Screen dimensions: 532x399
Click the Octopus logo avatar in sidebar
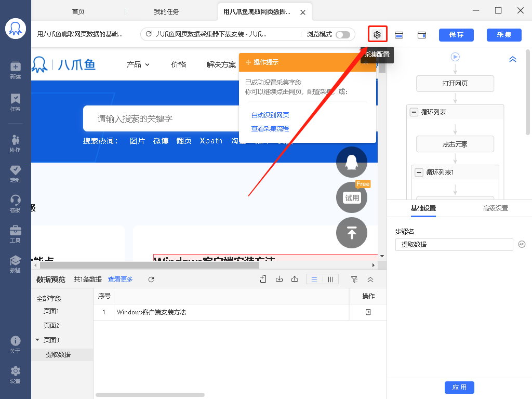(15, 29)
